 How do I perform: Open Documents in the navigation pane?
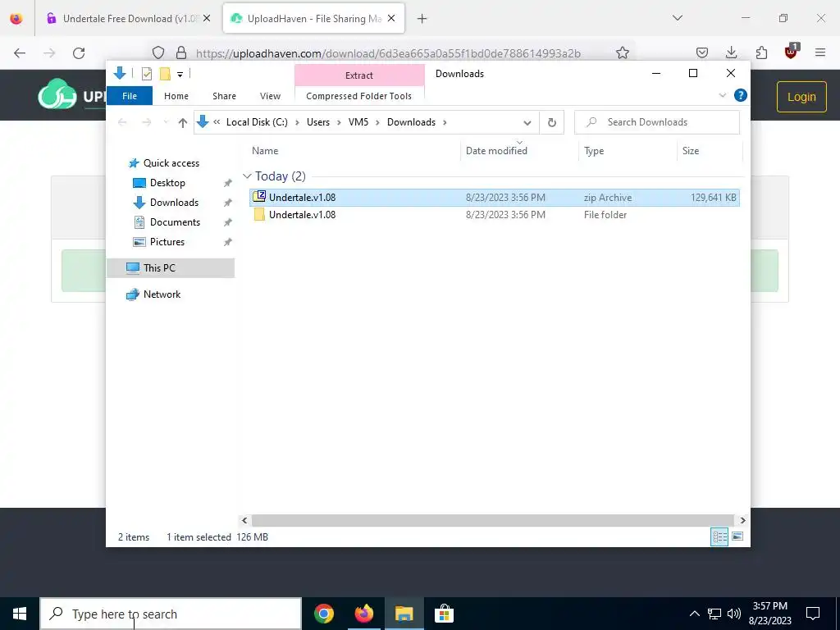pyautogui.click(x=175, y=222)
